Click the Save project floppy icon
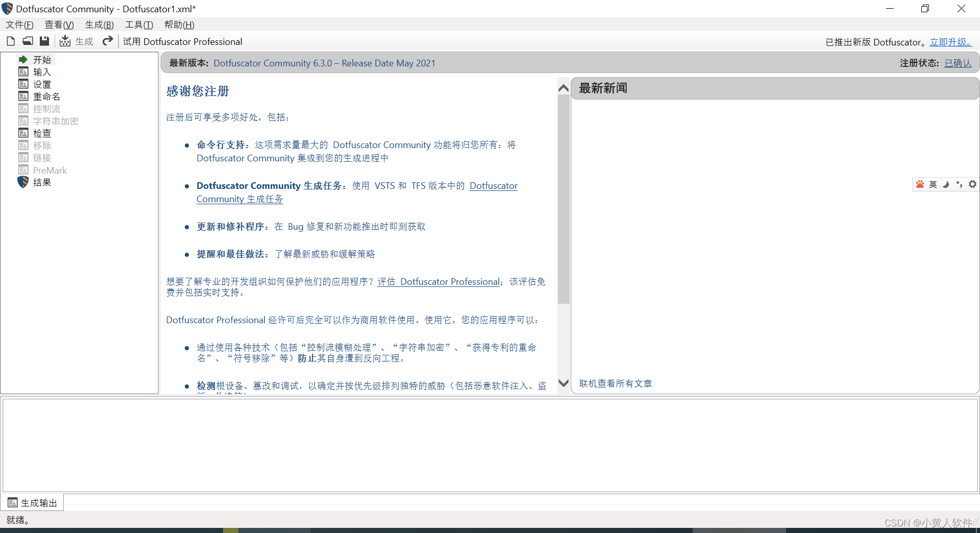980x533 pixels. (44, 41)
